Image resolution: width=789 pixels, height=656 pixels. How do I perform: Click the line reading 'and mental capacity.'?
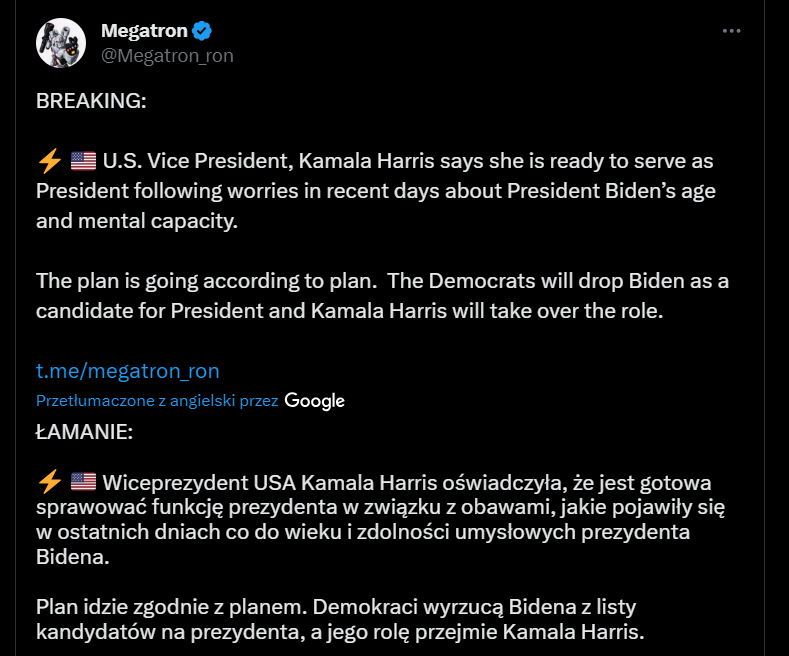pos(137,221)
